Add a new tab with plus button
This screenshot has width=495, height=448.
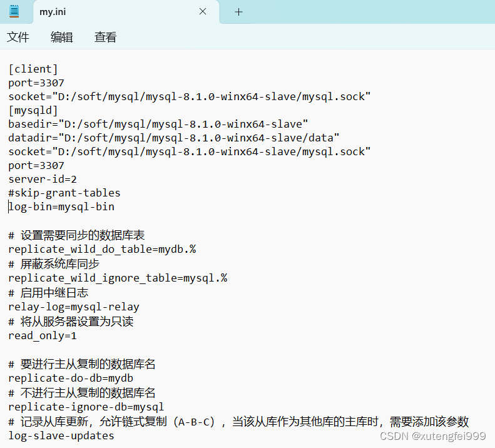coord(238,12)
